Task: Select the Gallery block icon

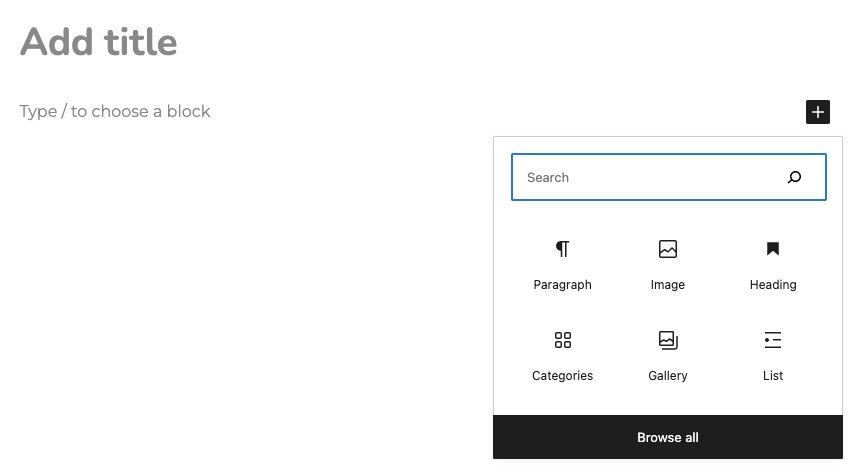Action: [668, 340]
